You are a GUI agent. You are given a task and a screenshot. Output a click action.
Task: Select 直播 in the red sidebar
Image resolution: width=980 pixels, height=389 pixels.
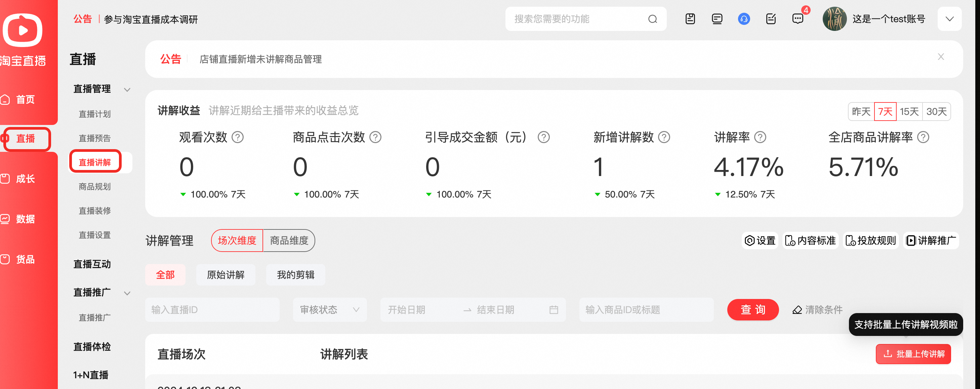26,139
